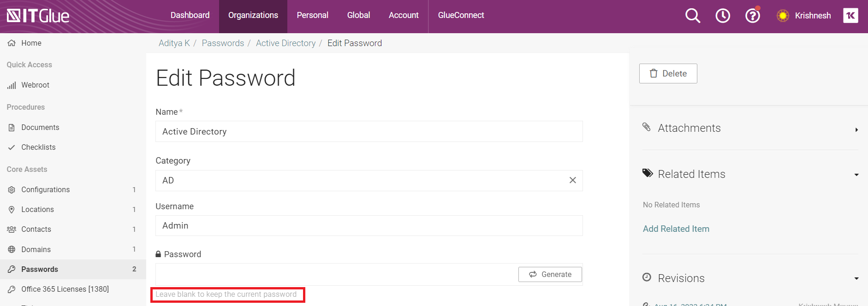Viewport: 868px width, 306px height.
Task: Click the Passwords key icon
Action: [12, 269]
